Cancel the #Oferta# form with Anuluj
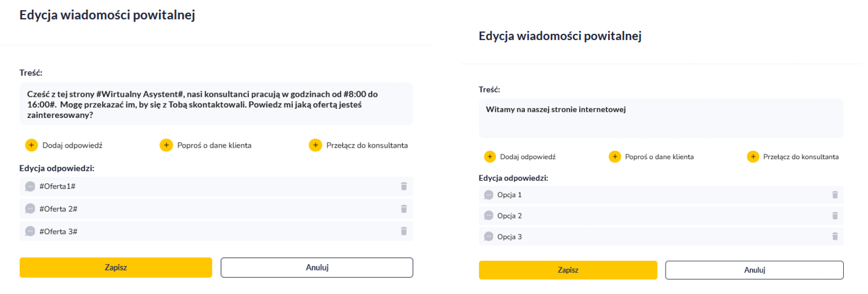868x294 pixels. point(317,267)
